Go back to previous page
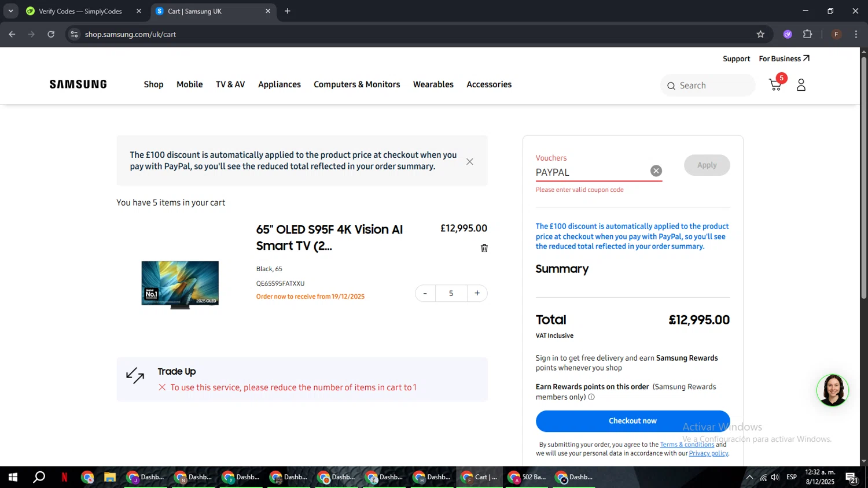The width and height of the screenshot is (868, 488). [x=12, y=34]
